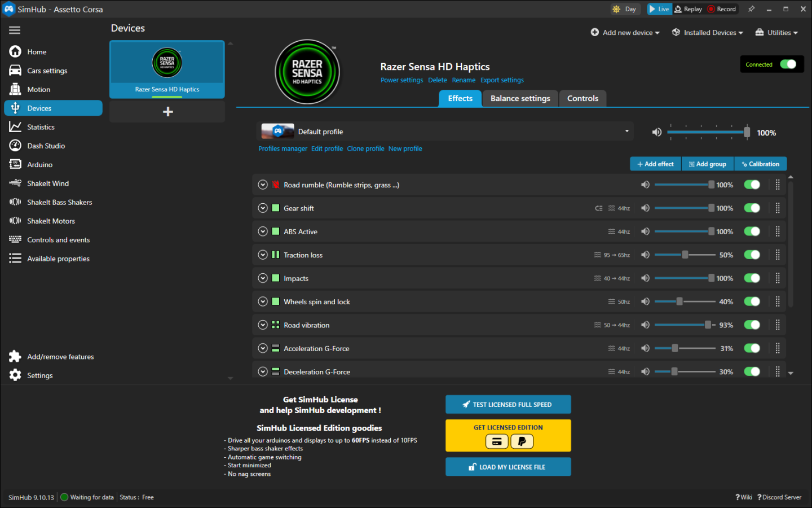Switch to the Balance settings tab

click(x=520, y=99)
